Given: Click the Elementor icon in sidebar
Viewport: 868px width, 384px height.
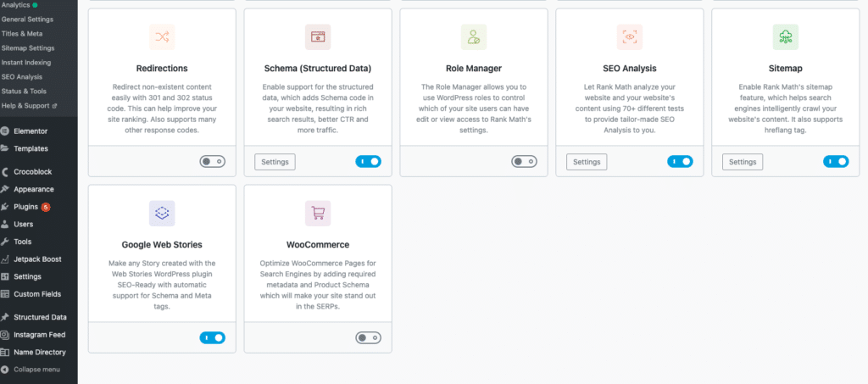Looking at the screenshot, I should point(5,131).
